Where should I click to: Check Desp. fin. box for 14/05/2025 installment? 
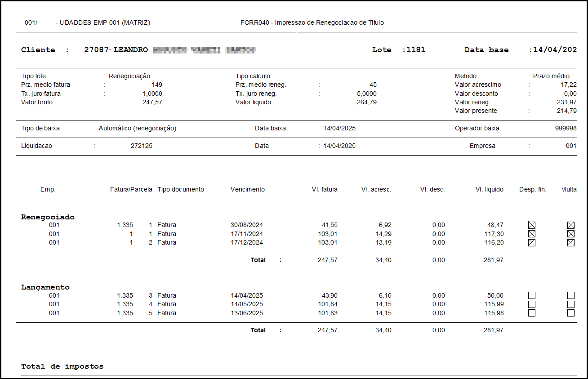tap(532, 304)
